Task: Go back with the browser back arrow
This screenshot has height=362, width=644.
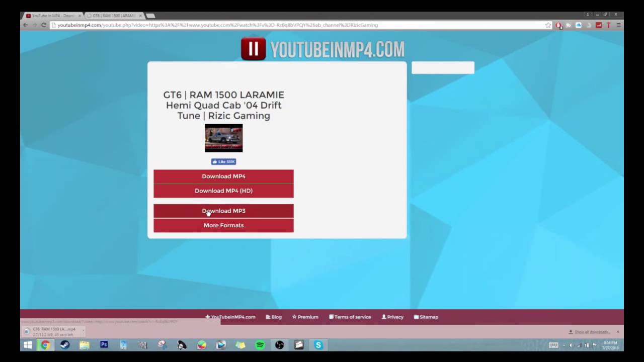Action: [x=26, y=25]
